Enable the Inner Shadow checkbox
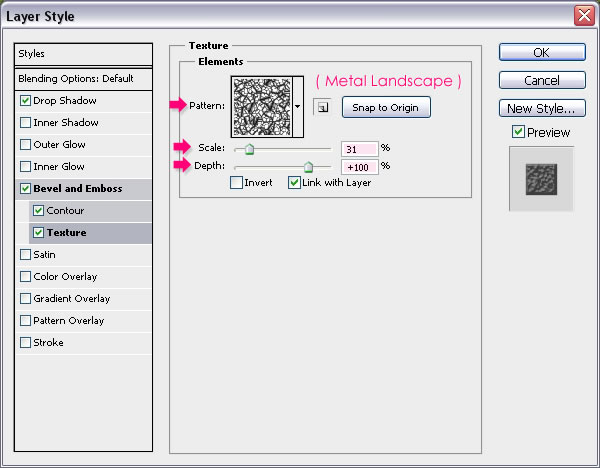Viewport: 600px width, 468px height. click(25, 122)
